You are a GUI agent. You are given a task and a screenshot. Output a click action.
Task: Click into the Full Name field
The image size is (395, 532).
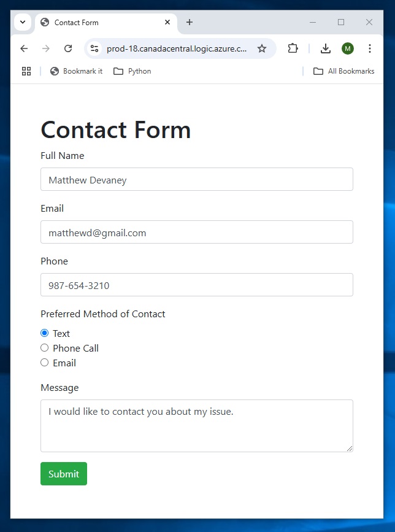pyautogui.click(x=197, y=179)
